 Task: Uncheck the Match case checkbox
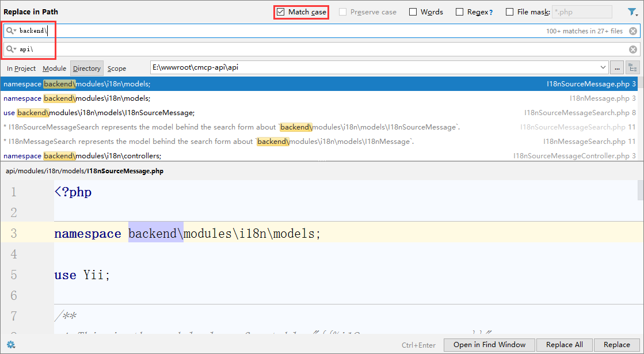(x=281, y=12)
